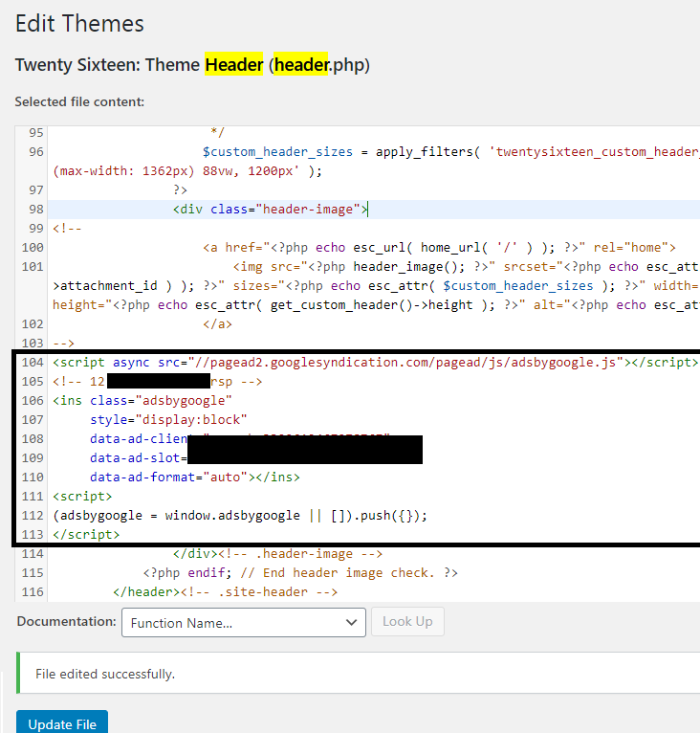
Task: Click the 'Selected file content:' label
Action: [79, 101]
